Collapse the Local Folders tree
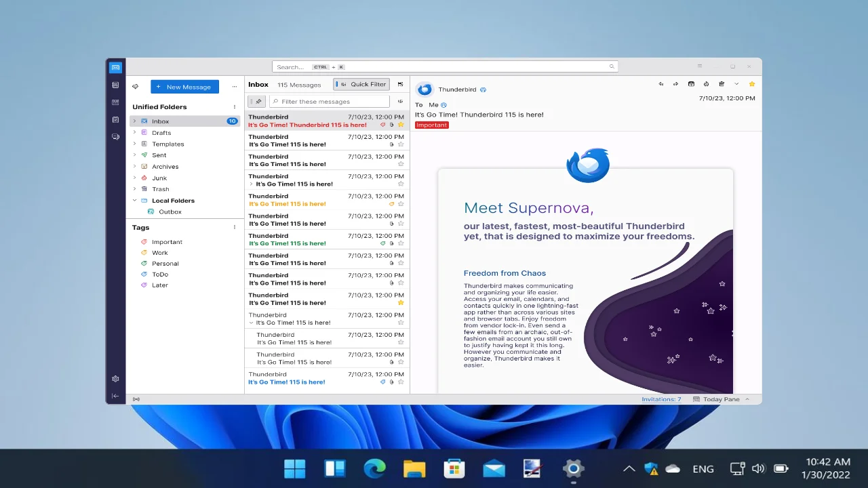Screen dimensions: 868x488 [x=134, y=201]
